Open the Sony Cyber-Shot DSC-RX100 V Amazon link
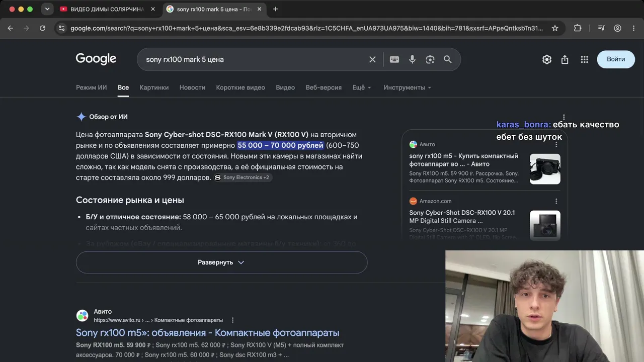The image size is (644, 362). point(462,217)
